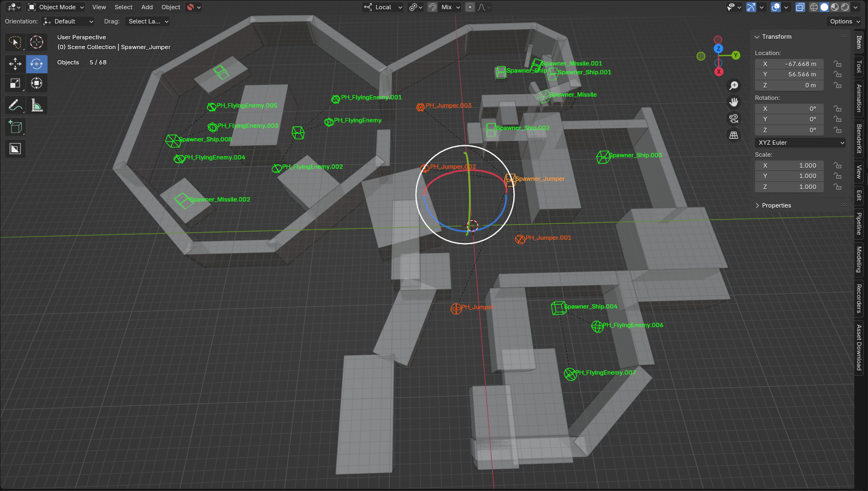Choose the Measure tool
Screen dimensions: 868x491
click(37, 105)
